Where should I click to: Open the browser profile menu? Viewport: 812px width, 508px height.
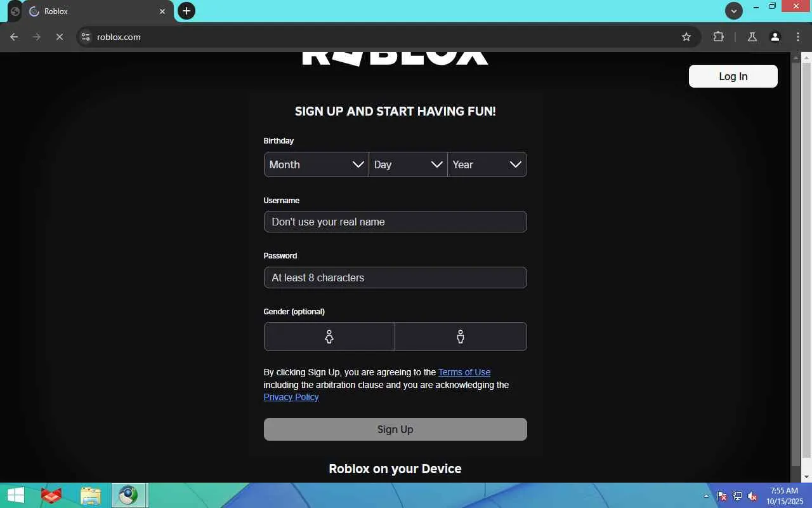tap(775, 37)
